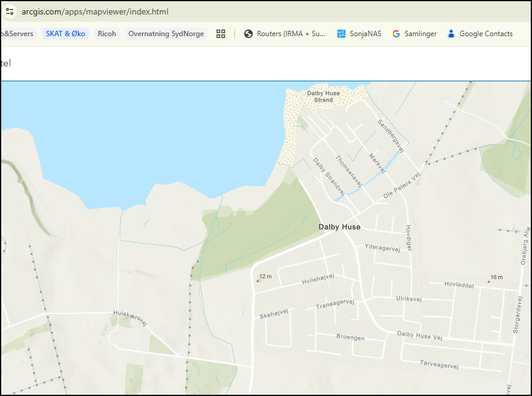Click the Ole Peters Vej street label
Image resolution: width=532 pixels, height=396 pixels.
(x=401, y=187)
